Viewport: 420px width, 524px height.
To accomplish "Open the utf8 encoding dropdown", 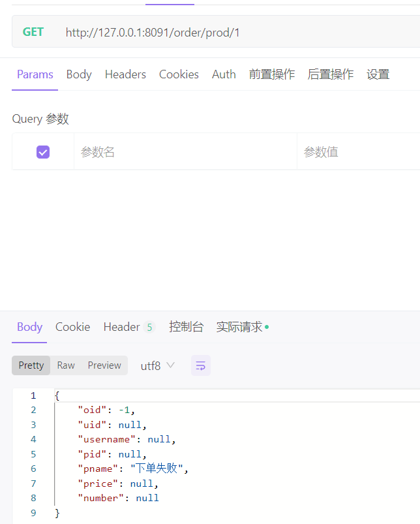I will [x=157, y=365].
